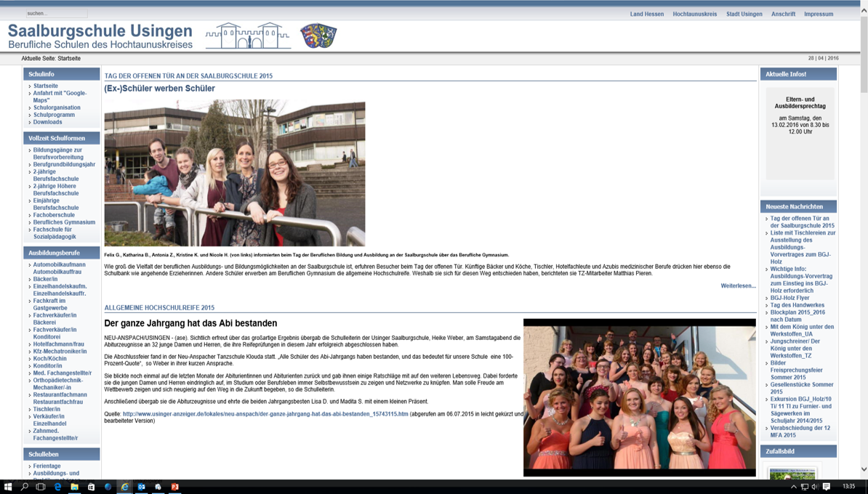Open the Stadt Usingen top link
This screenshot has width=868, height=494.
pyautogui.click(x=744, y=14)
